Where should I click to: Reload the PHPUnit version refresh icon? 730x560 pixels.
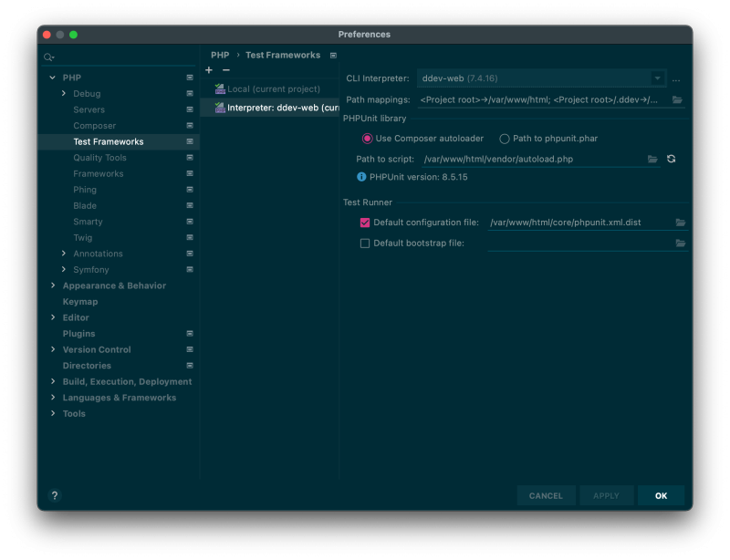(672, 159)
